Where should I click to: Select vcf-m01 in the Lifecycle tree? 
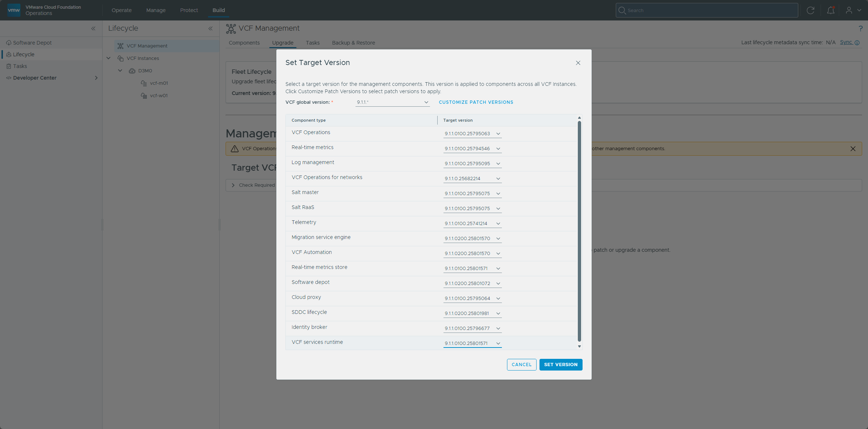click(x=159, y=83)
